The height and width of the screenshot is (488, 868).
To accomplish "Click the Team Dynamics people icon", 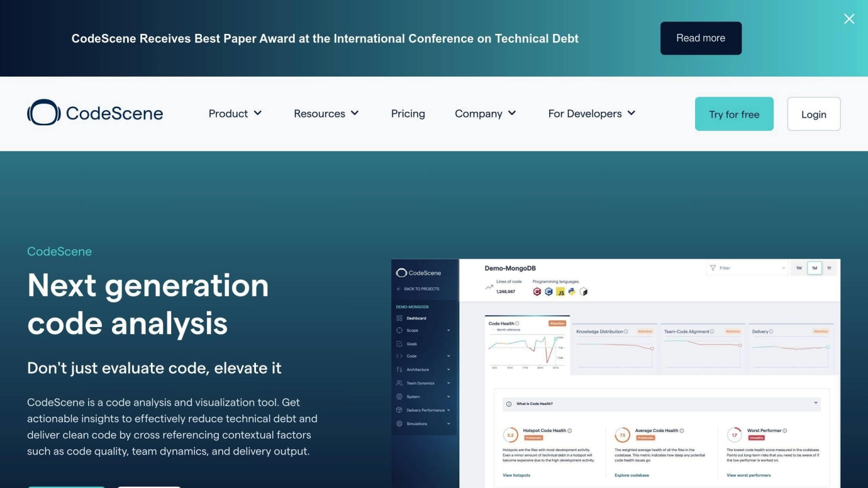I will [x=400, y=383].
